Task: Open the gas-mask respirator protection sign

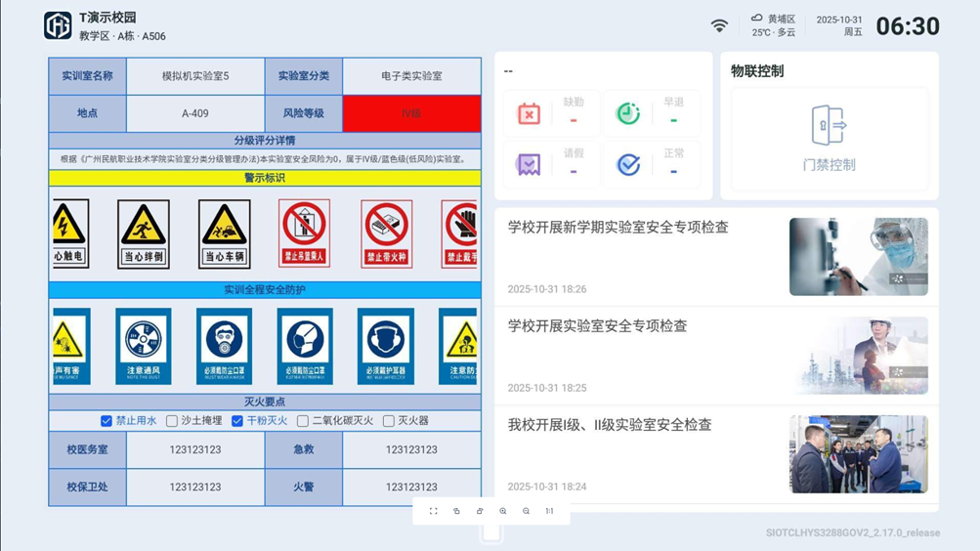Action: pos(224,346)
